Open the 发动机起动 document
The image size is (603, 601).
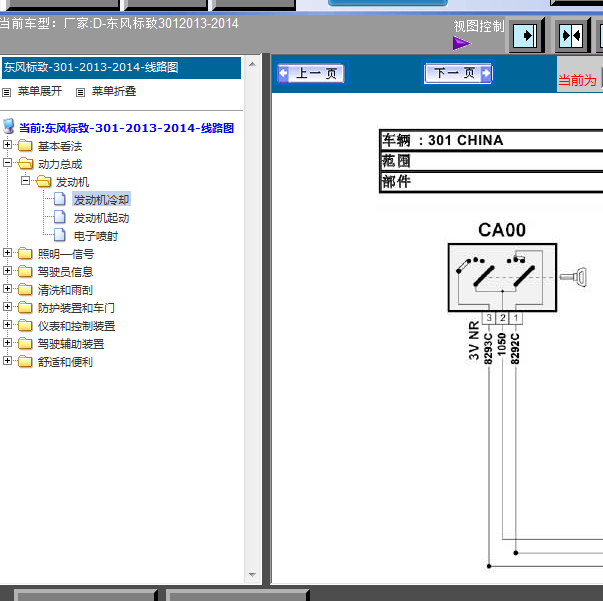point(102,218)
